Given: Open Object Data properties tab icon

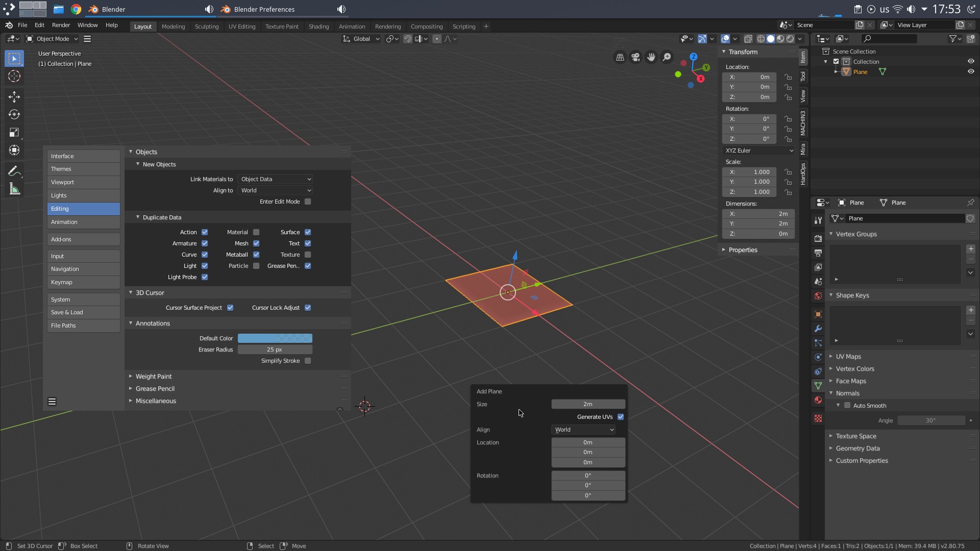Looking at the screenshot, I should [818, 386].
